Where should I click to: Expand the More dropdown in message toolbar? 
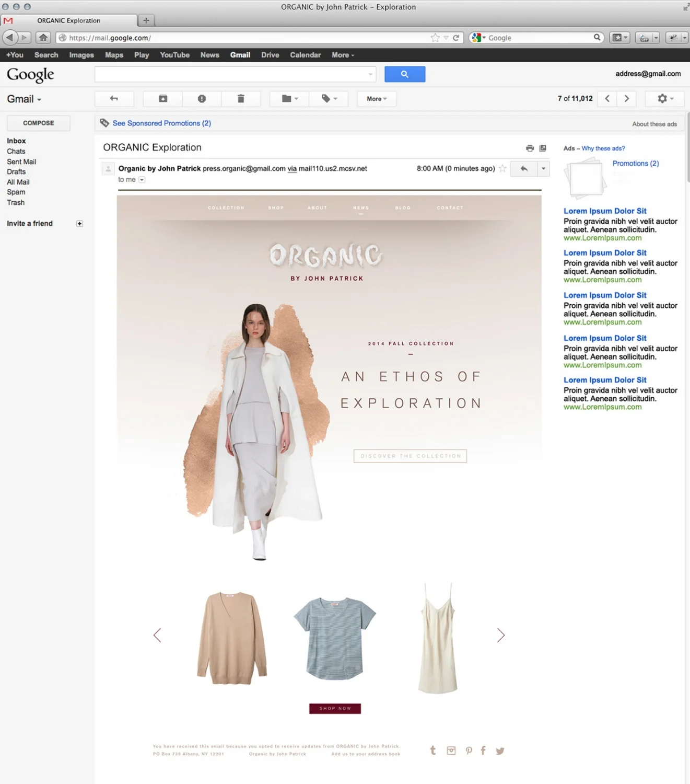tap(377, 99)
